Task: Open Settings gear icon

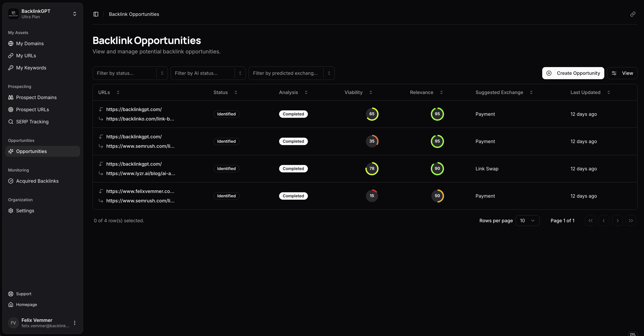Action: (11, 211)
